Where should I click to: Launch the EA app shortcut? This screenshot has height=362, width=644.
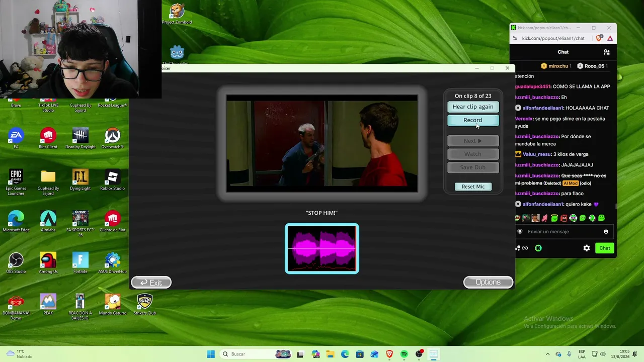tap(16, 138)
